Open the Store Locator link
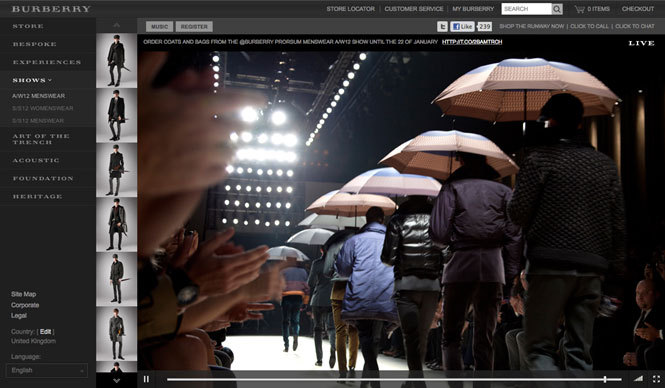 (x=350, y=9)
